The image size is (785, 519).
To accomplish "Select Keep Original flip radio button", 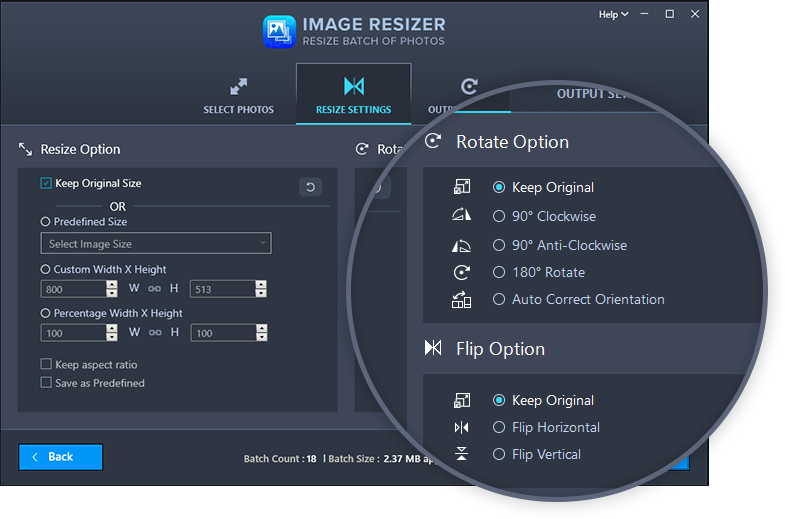I will pyautogui.click(x=499, y=400).
